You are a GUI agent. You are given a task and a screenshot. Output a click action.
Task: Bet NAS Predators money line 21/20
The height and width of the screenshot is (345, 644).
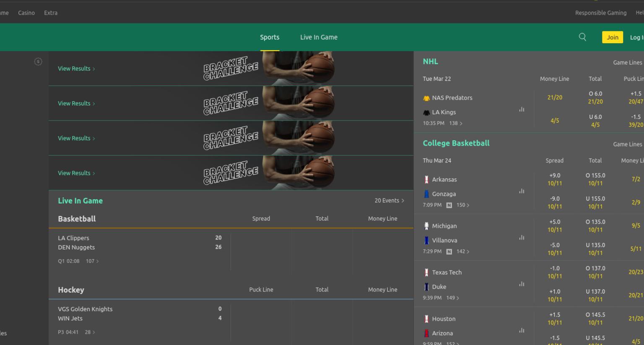coord(555,98)
